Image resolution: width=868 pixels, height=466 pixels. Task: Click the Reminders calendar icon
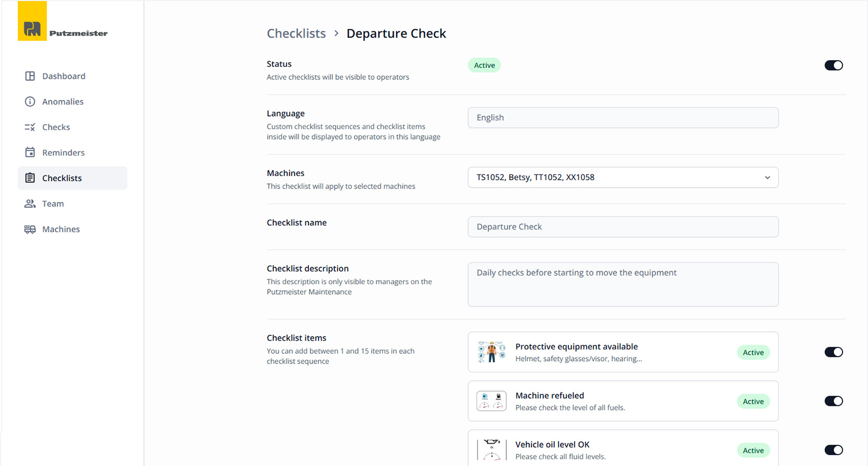coord(30,153)
